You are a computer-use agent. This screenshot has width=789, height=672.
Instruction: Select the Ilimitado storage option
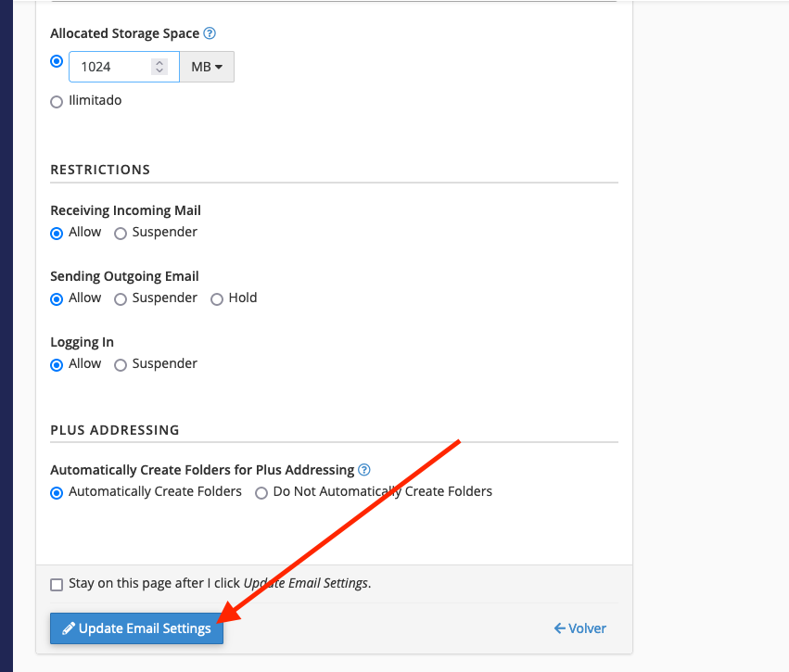tap(57, 102)
